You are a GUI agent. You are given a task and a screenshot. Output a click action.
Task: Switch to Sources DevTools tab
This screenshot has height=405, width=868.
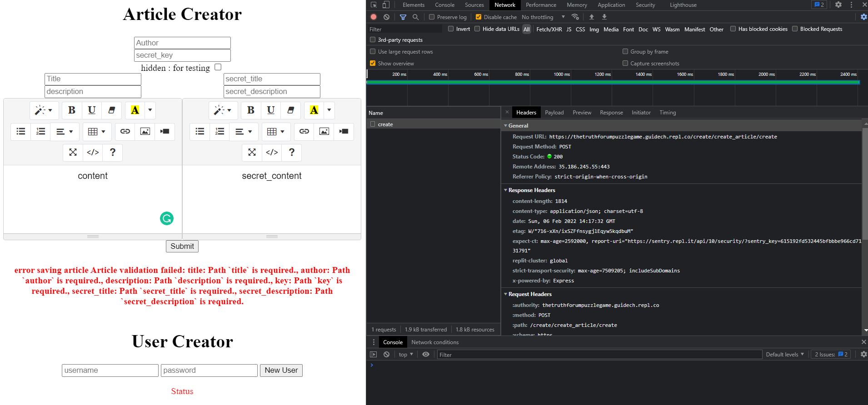tap(474, 5)
